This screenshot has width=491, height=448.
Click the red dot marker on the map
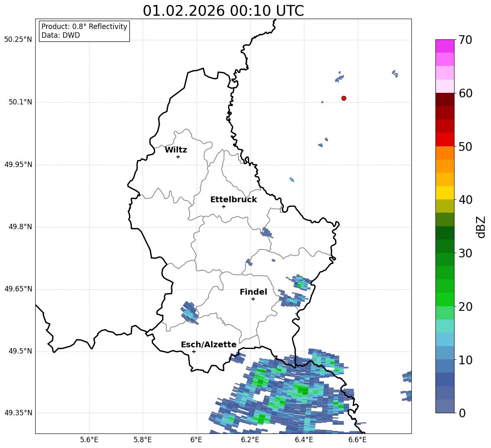pos(343,98)
